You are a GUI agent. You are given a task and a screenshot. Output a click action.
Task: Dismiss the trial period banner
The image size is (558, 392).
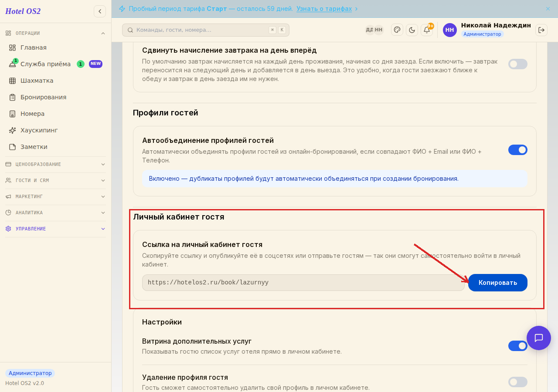(548, 9)
